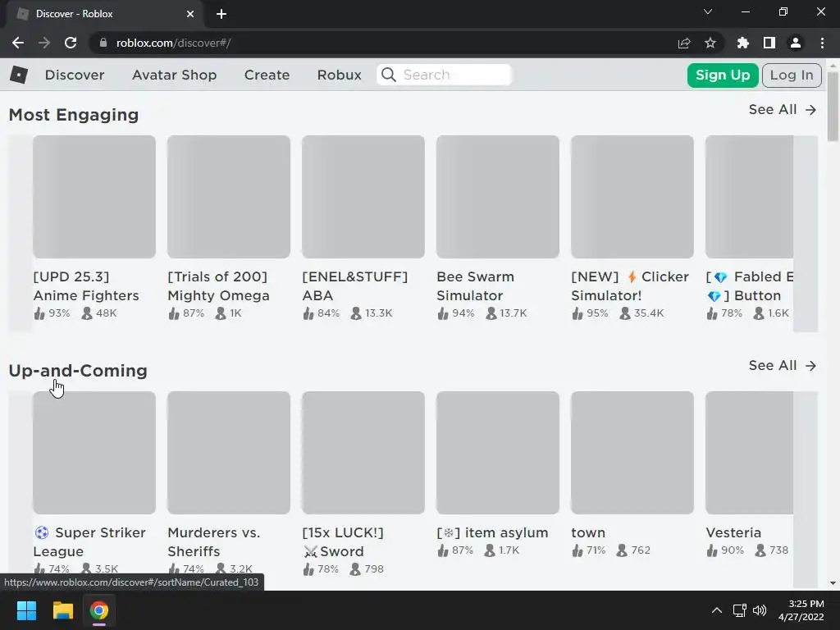Open the item asylum thumbnail
This screenshot has width=840, height=630.
click(498, 453)
